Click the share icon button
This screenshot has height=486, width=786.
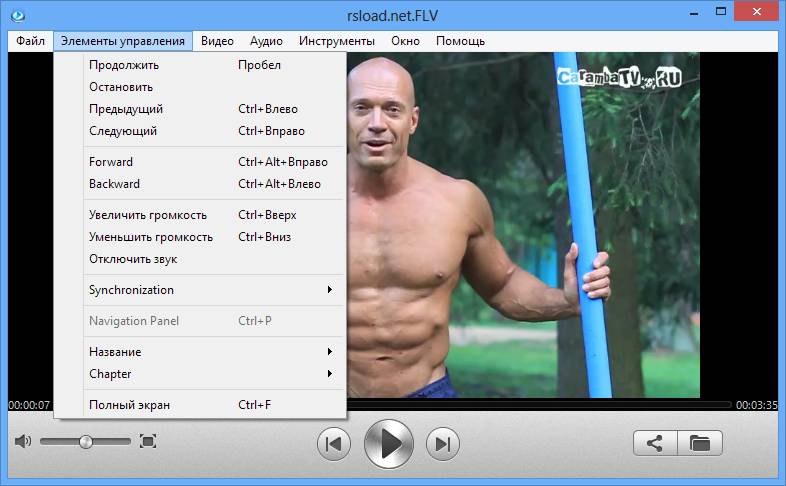click(x=655, y=443)
